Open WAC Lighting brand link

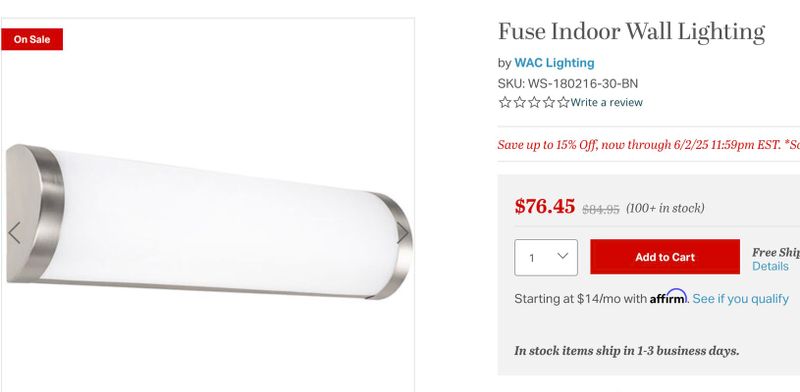(x=554, y=63)
